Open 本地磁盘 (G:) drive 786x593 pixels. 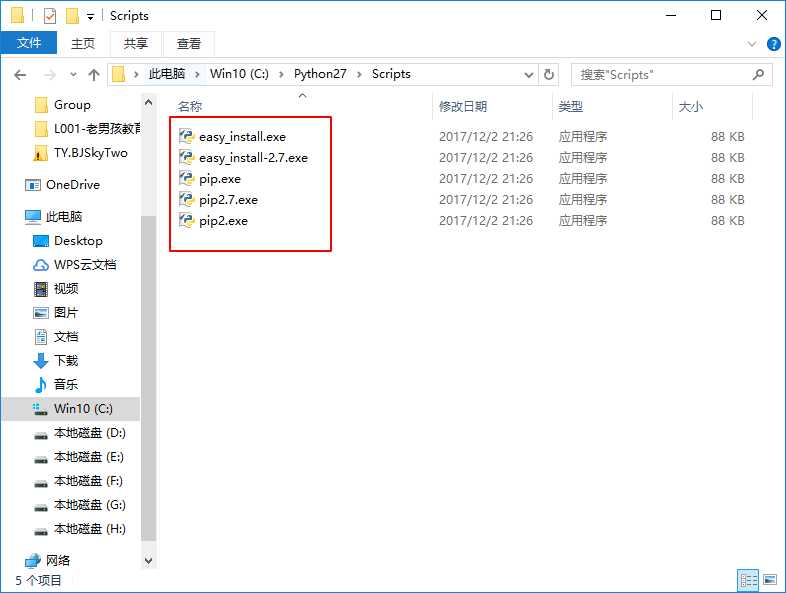pos(80,505)
